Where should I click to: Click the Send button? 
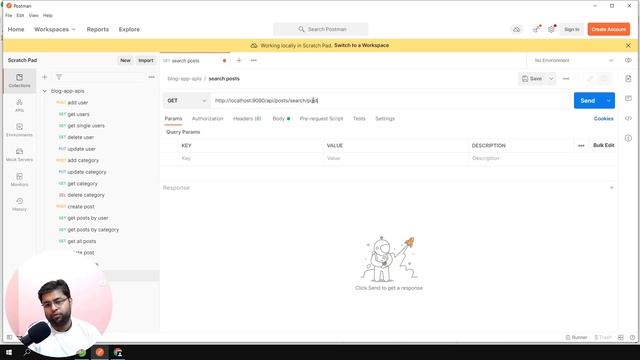[x=588, y=100]
